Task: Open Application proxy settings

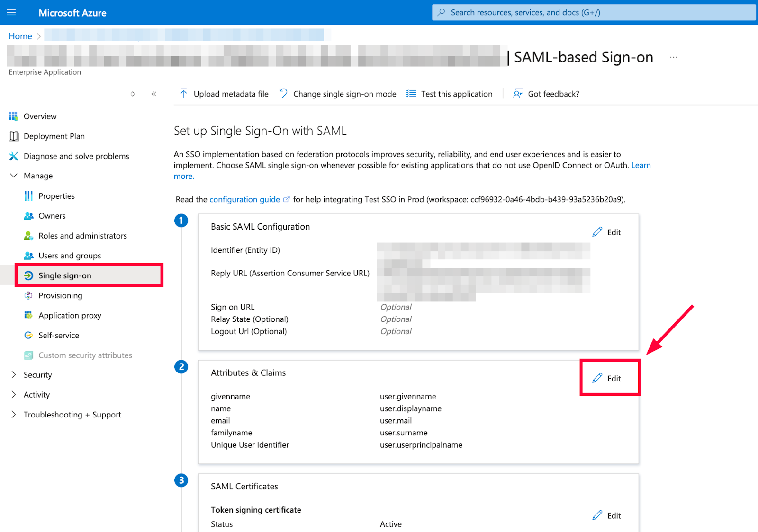Action: (x=70, y=315)
